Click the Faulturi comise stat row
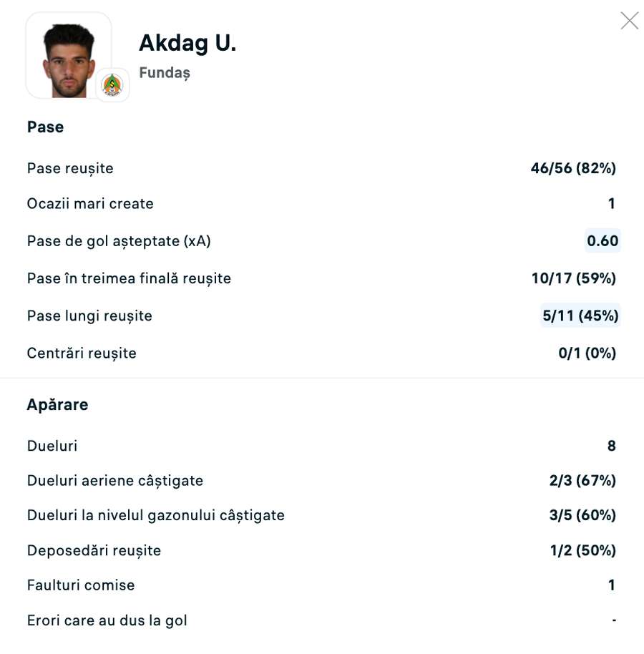The height and width of the screenshot is (654, 644). point(321,585)
